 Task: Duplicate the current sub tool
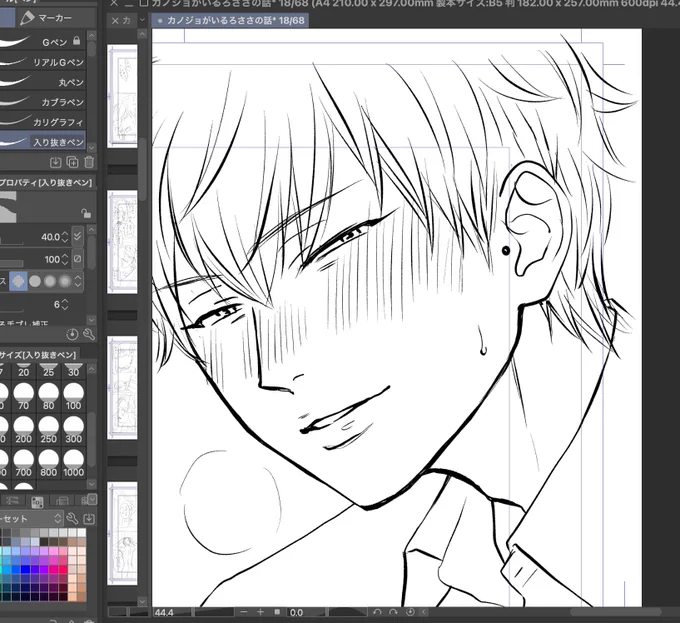pos(72,162)
